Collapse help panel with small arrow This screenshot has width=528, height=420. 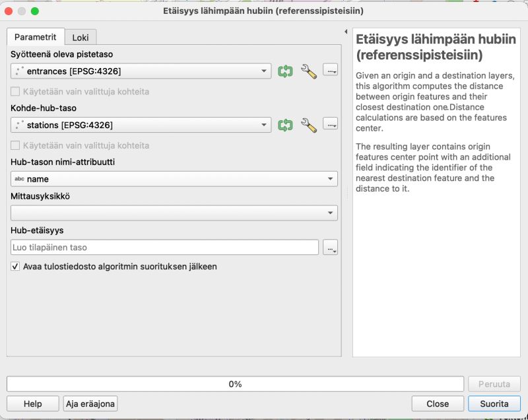coord(346,31)
